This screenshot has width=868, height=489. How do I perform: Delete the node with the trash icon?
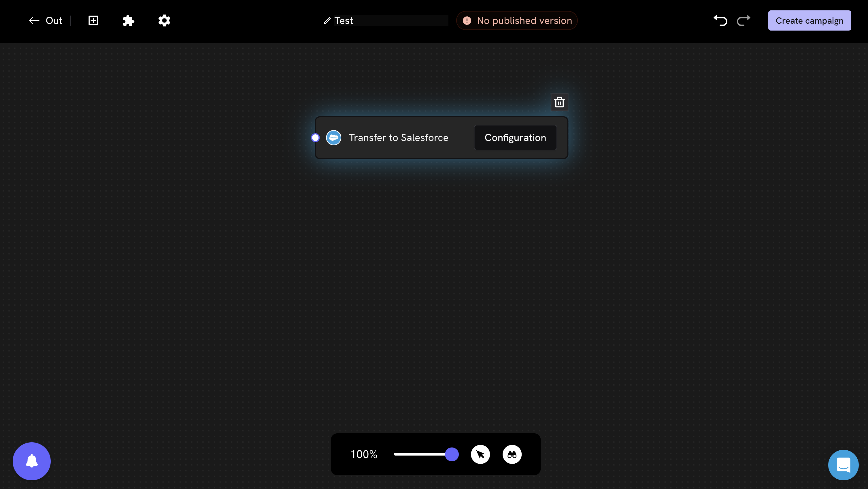point(559,102)
